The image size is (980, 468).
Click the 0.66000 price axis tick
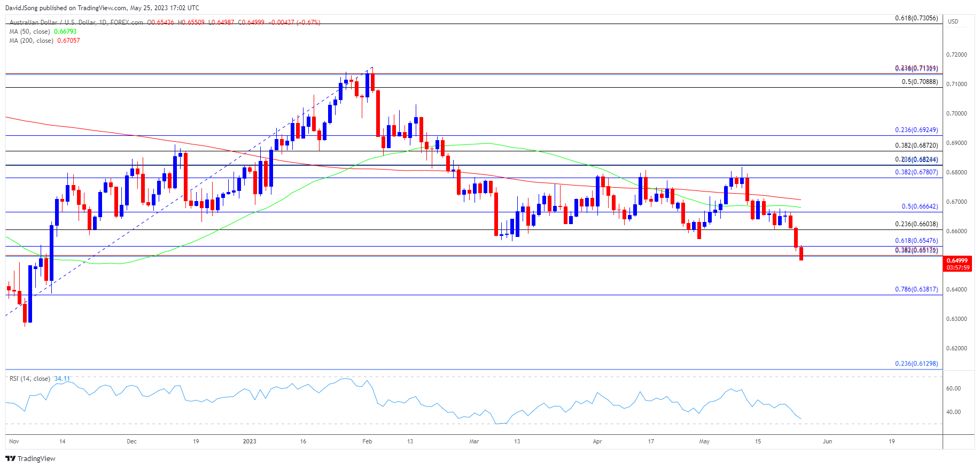click(956, 231)
